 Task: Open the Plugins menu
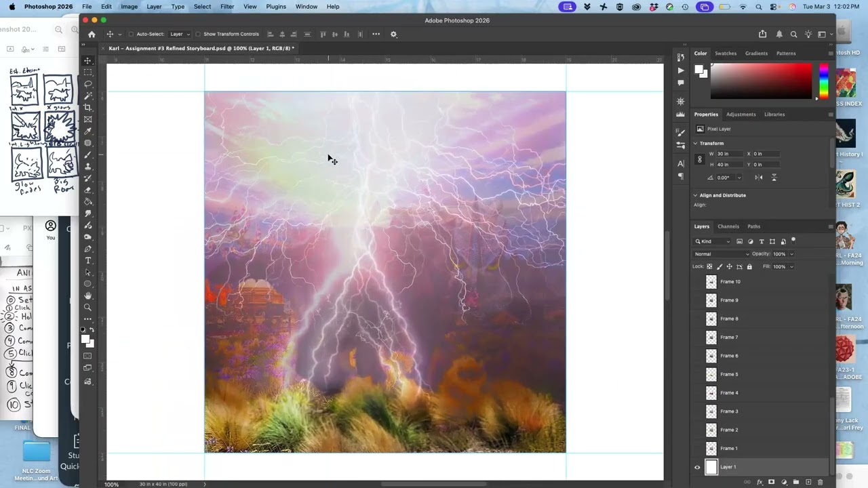pyautogui.click(x=276, y=6)
